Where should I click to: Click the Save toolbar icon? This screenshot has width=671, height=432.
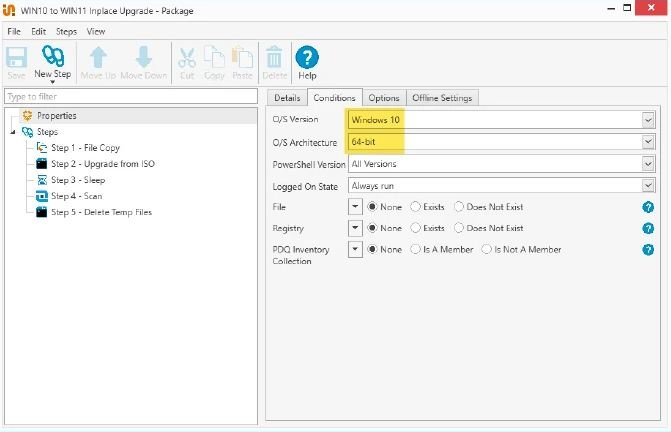point(16,57)
